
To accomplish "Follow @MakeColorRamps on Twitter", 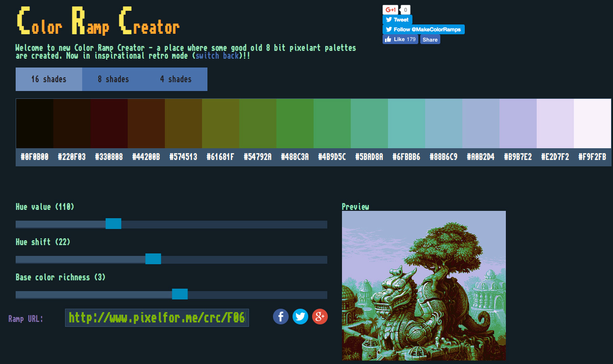I will [424, 29].
